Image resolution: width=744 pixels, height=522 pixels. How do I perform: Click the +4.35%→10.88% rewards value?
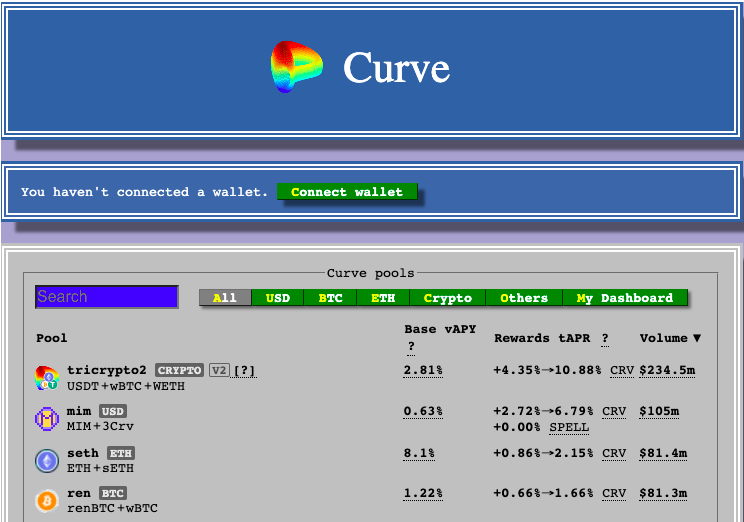[547, 370]
